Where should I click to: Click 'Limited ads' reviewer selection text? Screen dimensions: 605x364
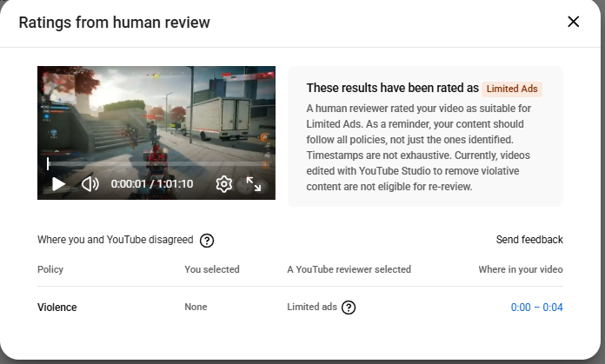(x=312, y=307)
